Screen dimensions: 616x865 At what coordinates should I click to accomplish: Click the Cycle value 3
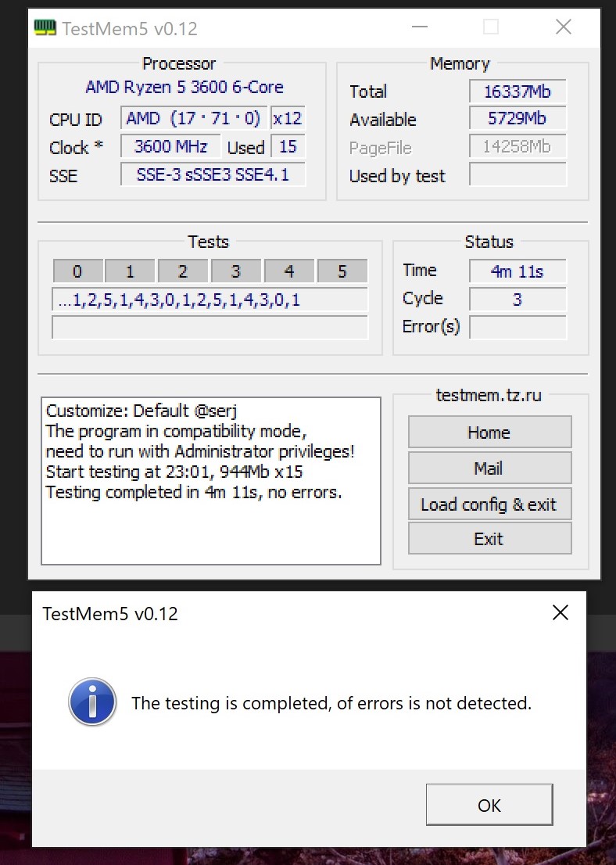coord(518,299)
